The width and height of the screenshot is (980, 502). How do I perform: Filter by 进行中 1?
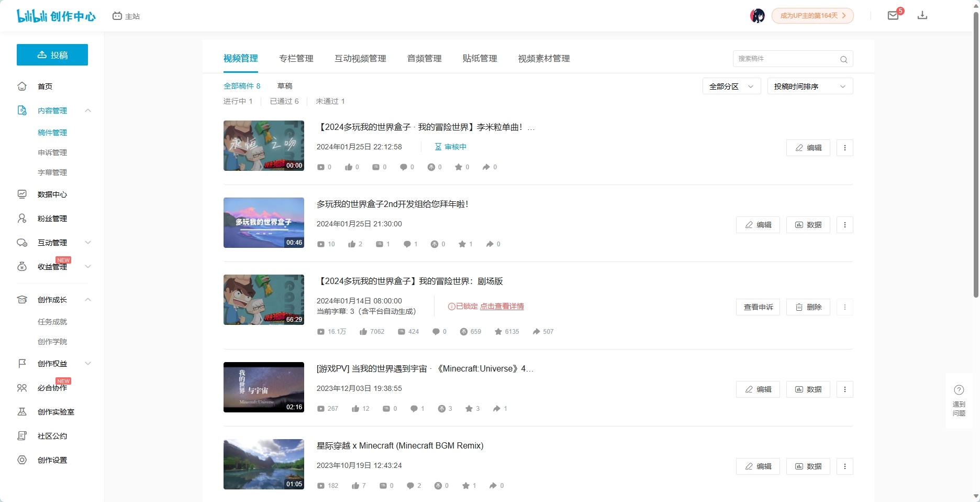point(238,101)
